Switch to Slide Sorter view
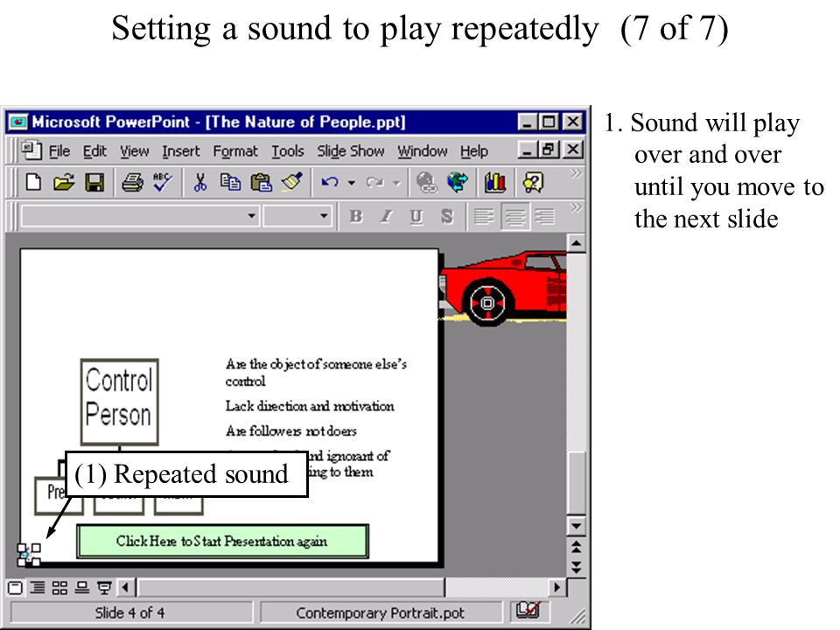The image size is (840, 630). click(x=59, y=588)
